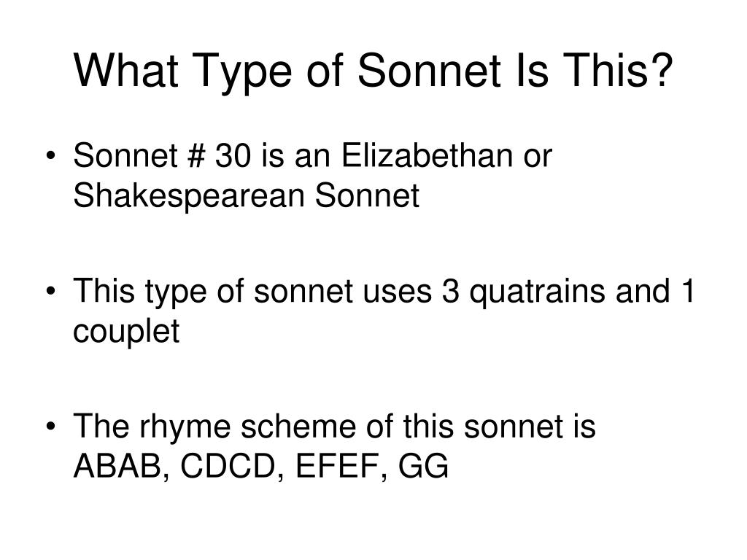Click the word 'quatrains'

tap(538, 293)
